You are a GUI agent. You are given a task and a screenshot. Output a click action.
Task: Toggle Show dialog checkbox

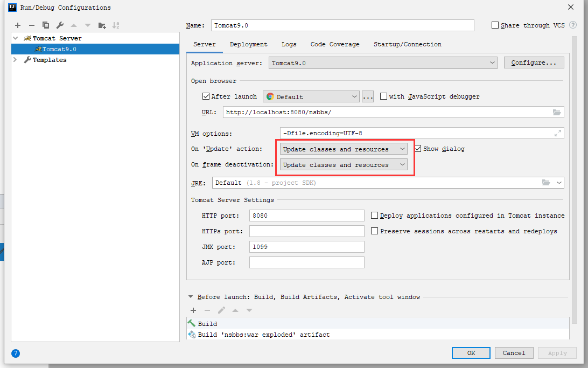tap(418, 149)
